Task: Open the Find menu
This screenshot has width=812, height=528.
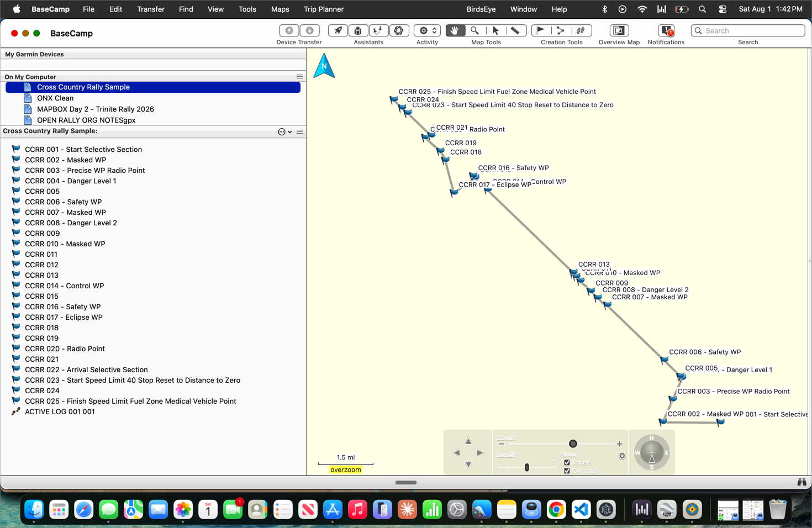Action: coord(186,9)
